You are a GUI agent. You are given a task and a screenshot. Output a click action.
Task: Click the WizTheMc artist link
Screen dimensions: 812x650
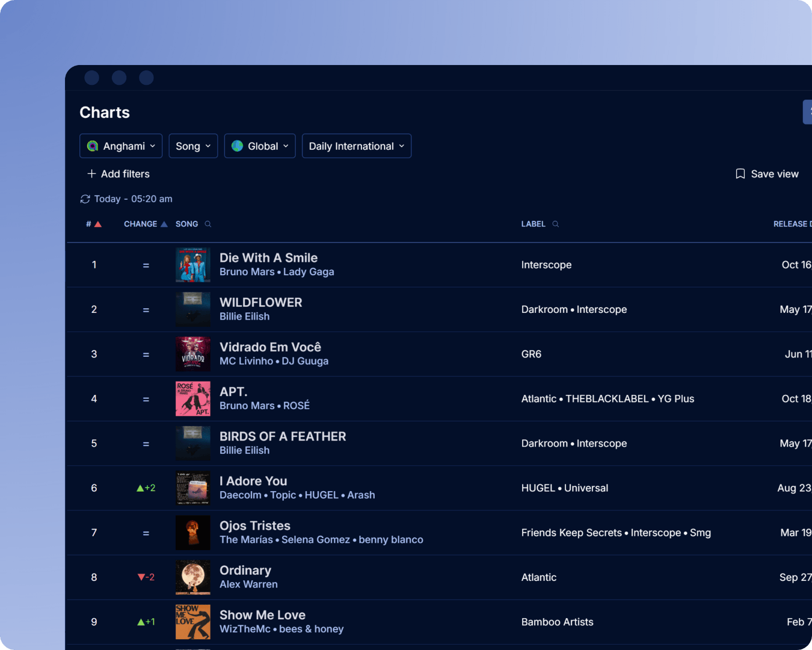(245, 628)
